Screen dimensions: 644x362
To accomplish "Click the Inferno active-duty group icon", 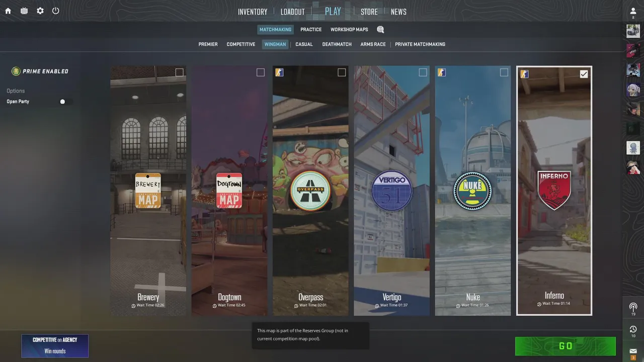I will pyautogui.click(x=524, y=74).
